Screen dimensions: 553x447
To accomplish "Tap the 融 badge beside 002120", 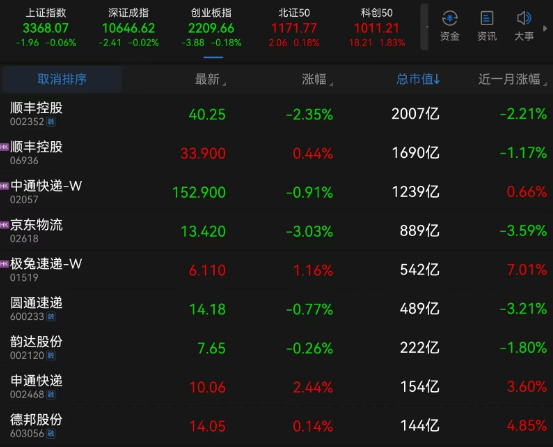I will 51,355.
